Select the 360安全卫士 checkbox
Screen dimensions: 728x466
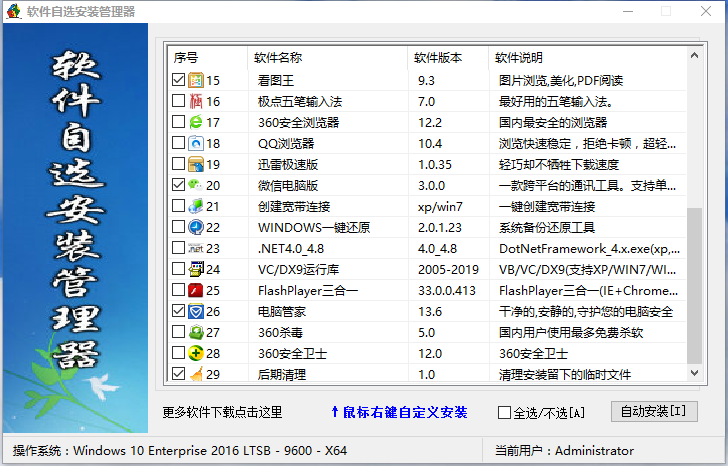click(178, 352)
